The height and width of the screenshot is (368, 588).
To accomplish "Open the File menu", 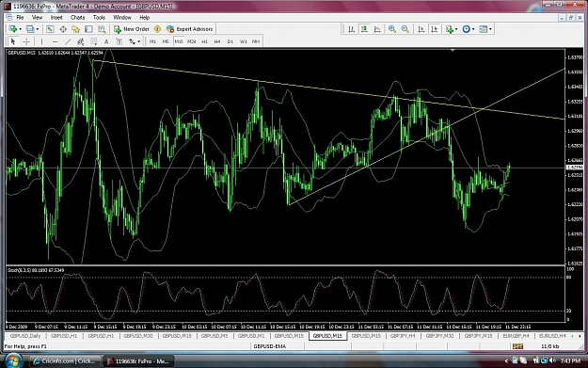I will tap(20, 18).
